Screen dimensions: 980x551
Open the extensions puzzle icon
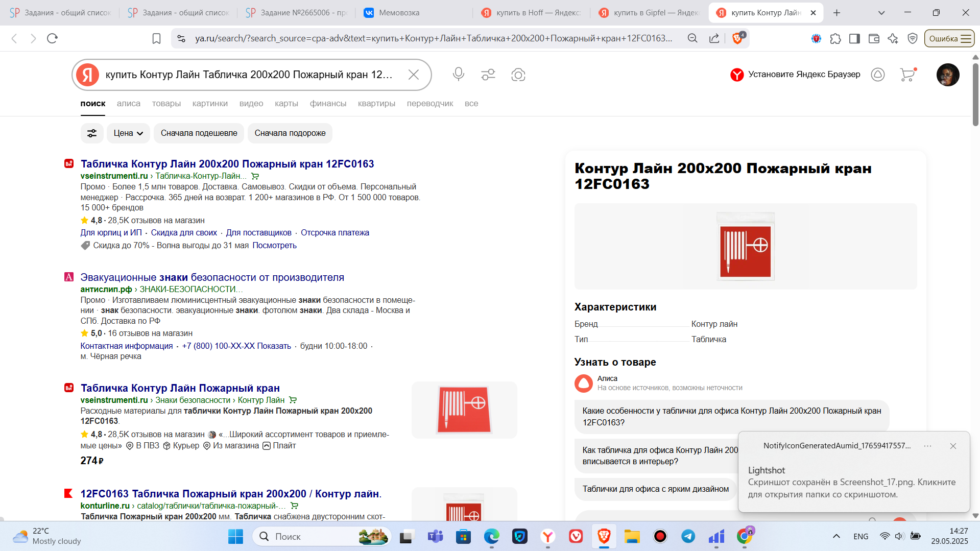pyautogui.click(x=835, y=38)
